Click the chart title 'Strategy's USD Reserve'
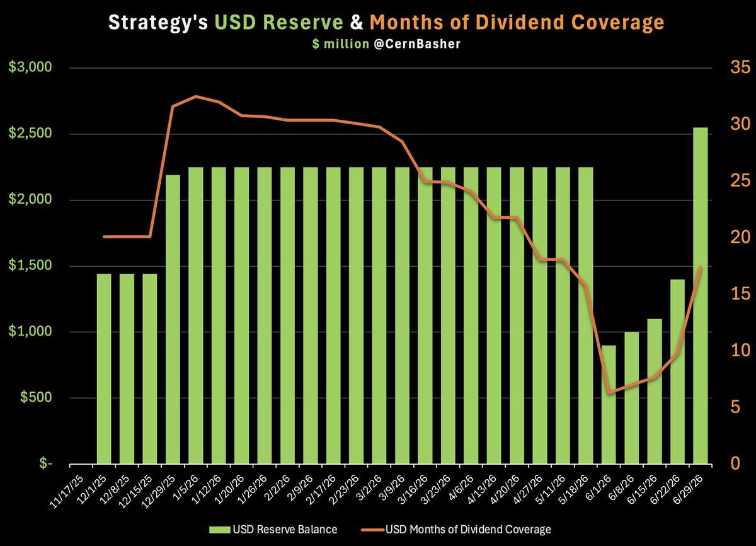Screen dimensions: 756x546 pyautogui.click(x=226, y=23)
